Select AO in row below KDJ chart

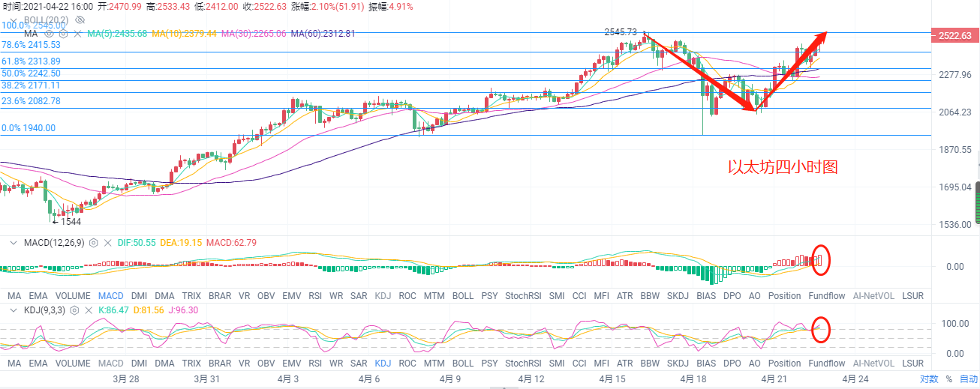click(755, 363)
